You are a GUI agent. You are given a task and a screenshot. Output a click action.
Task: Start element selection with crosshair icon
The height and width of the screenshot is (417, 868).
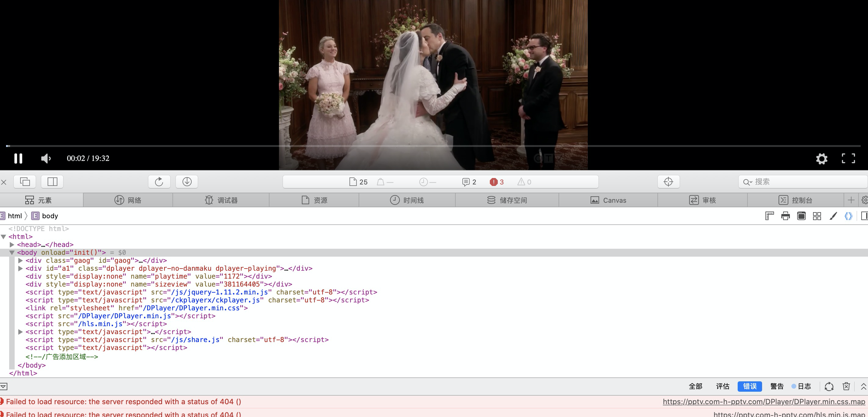(x=668, y=182)
